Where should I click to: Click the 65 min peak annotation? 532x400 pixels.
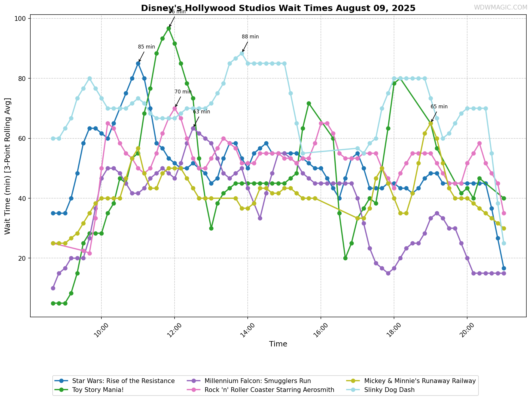pyautogui.click(x=439, y=107)
